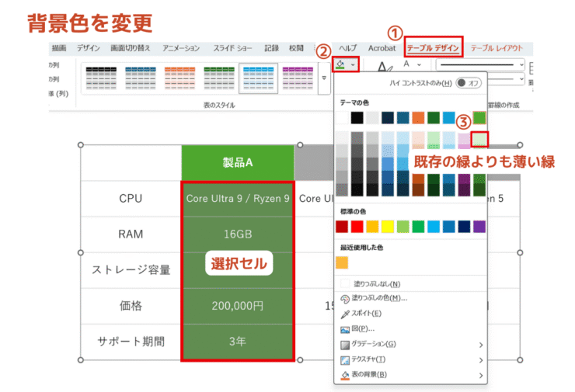Pick the purple standard color
The width and height of the screenshot is (575, 392).
pos(479,227)
